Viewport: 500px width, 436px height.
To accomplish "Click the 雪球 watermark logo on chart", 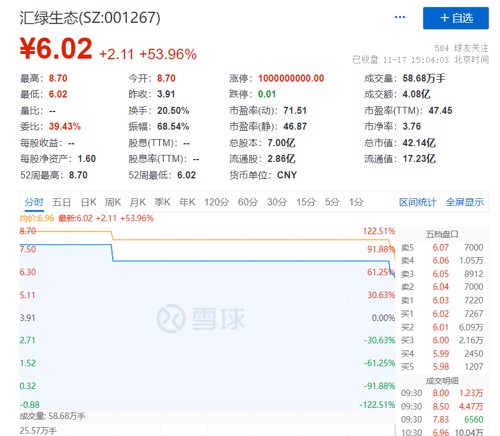I will coord(201,318).
